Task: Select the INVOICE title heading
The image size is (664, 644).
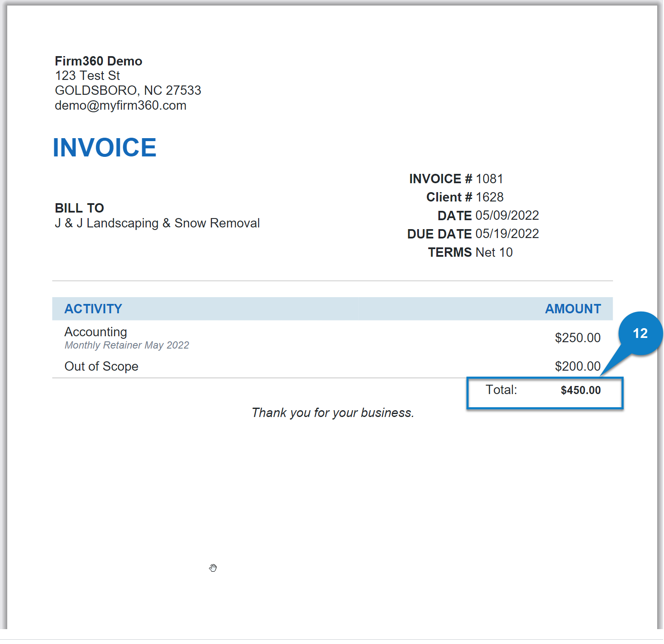Action: coord(105,147)
